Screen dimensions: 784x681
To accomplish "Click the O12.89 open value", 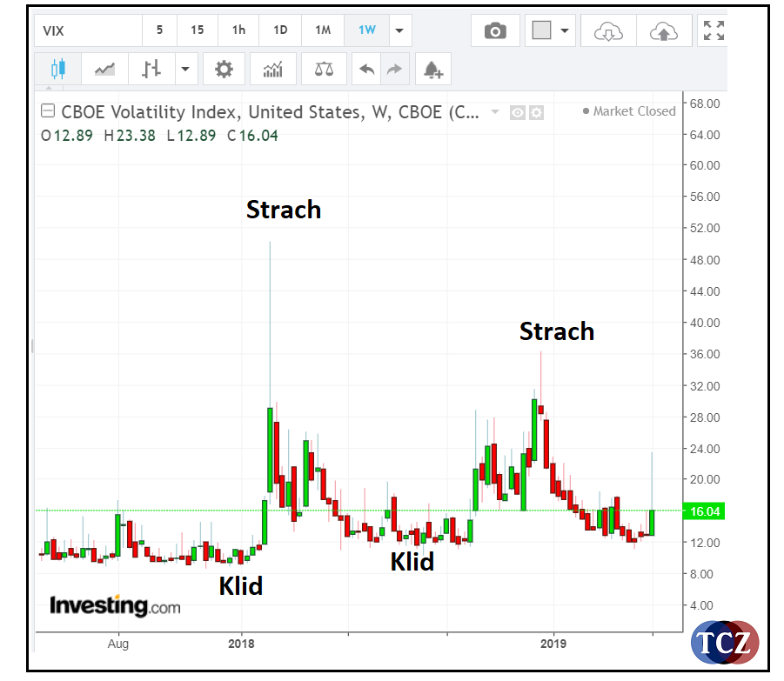I will 66,136.
